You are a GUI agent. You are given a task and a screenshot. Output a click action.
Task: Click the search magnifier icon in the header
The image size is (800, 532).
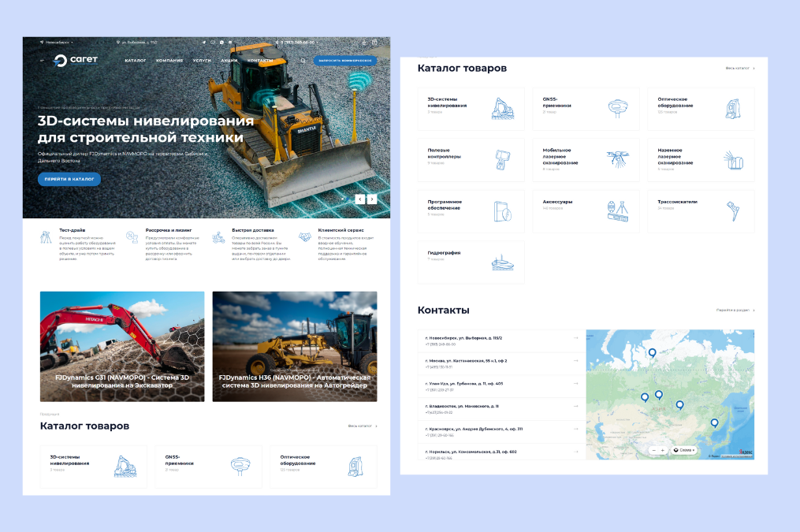pyautogui.click(x=303, y=60)
